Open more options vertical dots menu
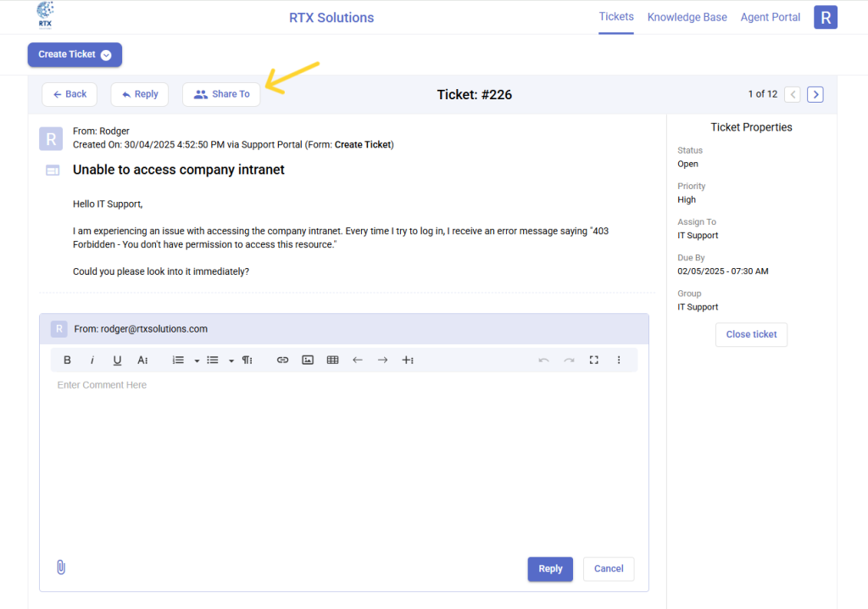Screen dimensions: 868x609 (619, 360)
